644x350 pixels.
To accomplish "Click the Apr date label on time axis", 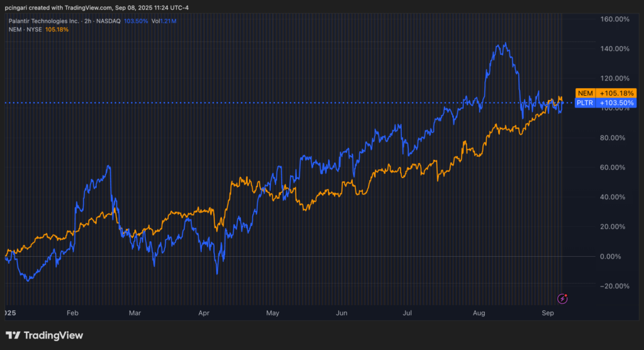I will 204,313.
